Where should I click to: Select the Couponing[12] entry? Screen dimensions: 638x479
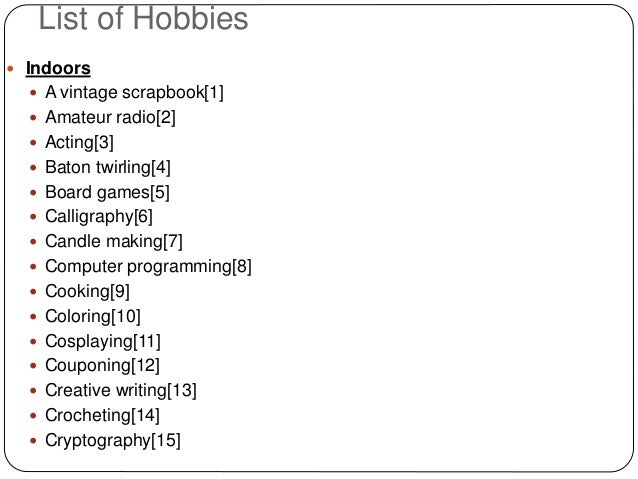[x=103, y=365]
